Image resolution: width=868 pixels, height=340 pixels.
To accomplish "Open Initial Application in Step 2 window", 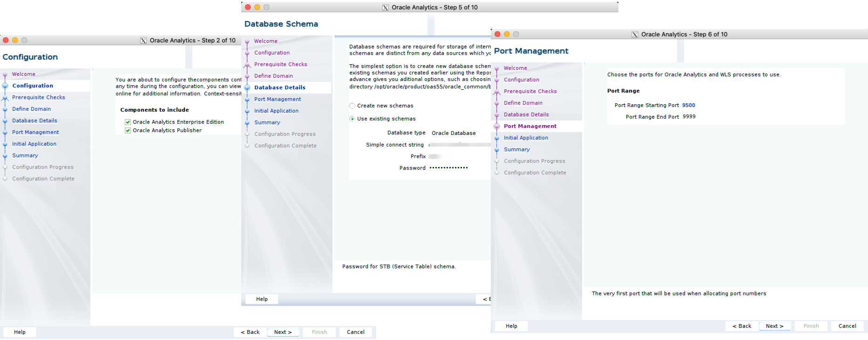I will point(34,144).
